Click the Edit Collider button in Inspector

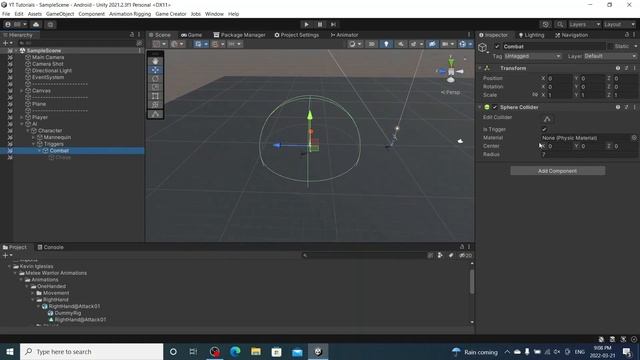[547, 119]
